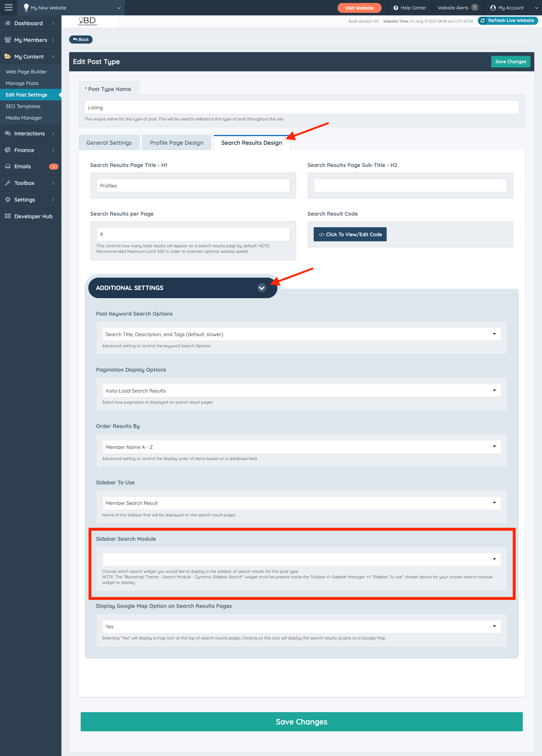Click the Back button
542x756 pixels.
point(81,39)
